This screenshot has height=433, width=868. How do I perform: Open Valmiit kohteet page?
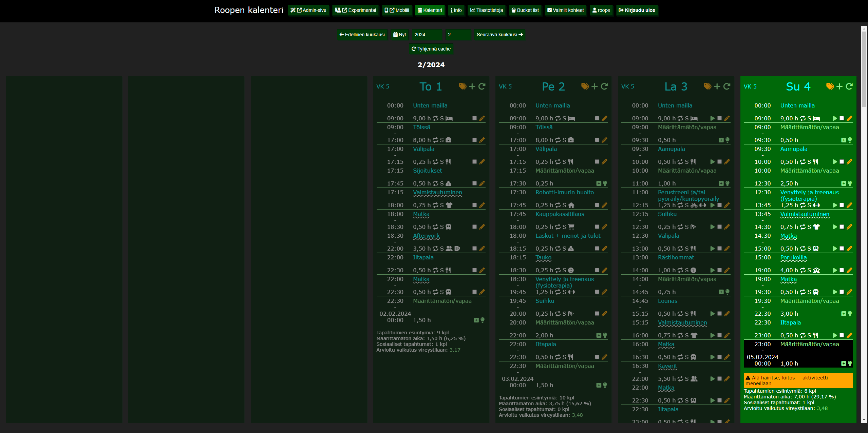(566, 10)
